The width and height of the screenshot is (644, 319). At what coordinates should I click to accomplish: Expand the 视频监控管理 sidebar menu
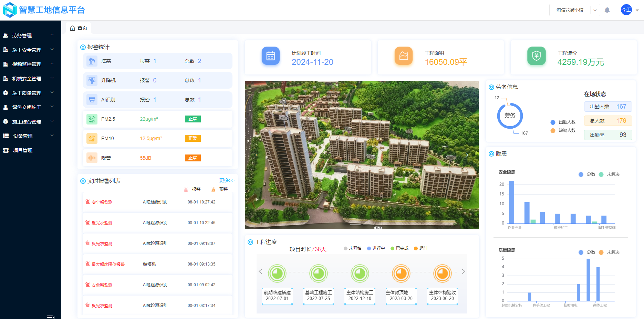click(31, 64)
